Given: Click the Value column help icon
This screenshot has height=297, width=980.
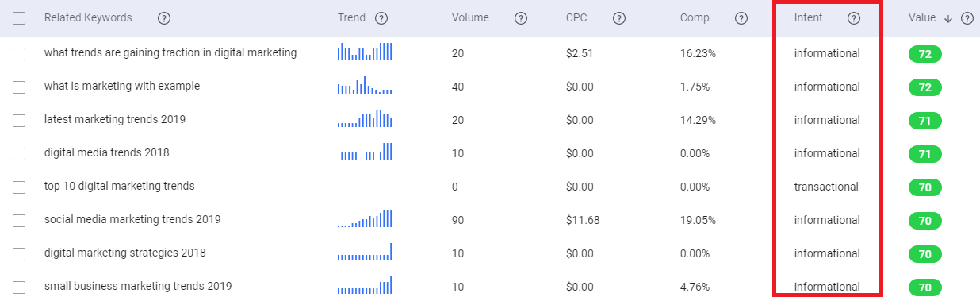Looking at the screenshot, I should (967, 18).
